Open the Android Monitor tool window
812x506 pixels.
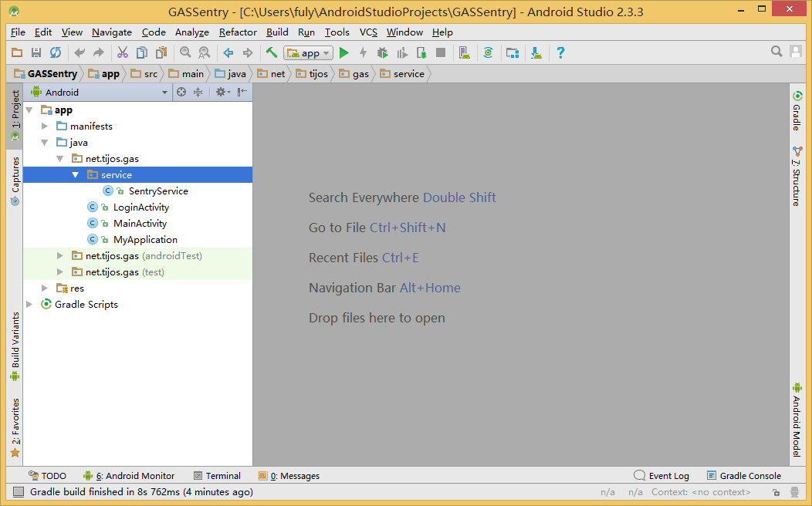[x=129, y=476]
